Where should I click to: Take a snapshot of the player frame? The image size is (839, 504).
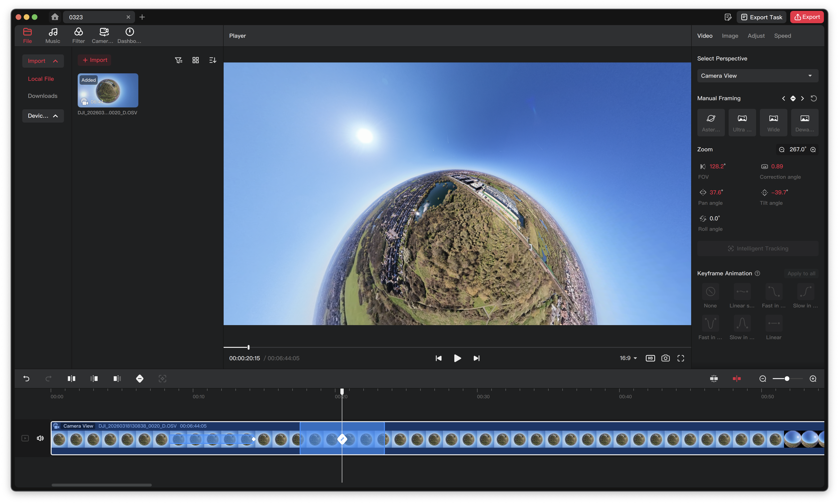665,358
